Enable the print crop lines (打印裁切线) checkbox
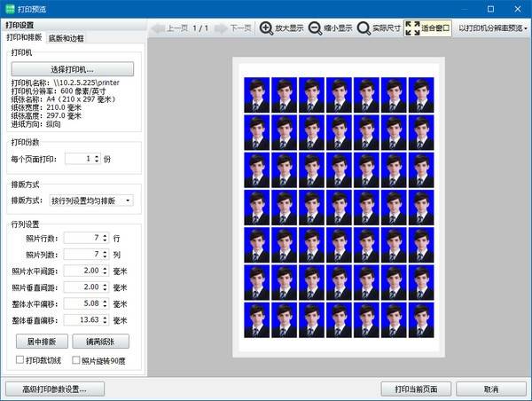The image size is (532, 401). pyautogui.click(x=21, y=359)
